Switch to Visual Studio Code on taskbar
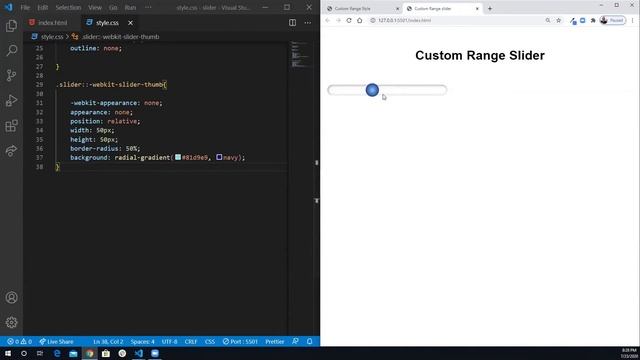The width and height of the screenshot is (640, 360). tap(139, 353)
